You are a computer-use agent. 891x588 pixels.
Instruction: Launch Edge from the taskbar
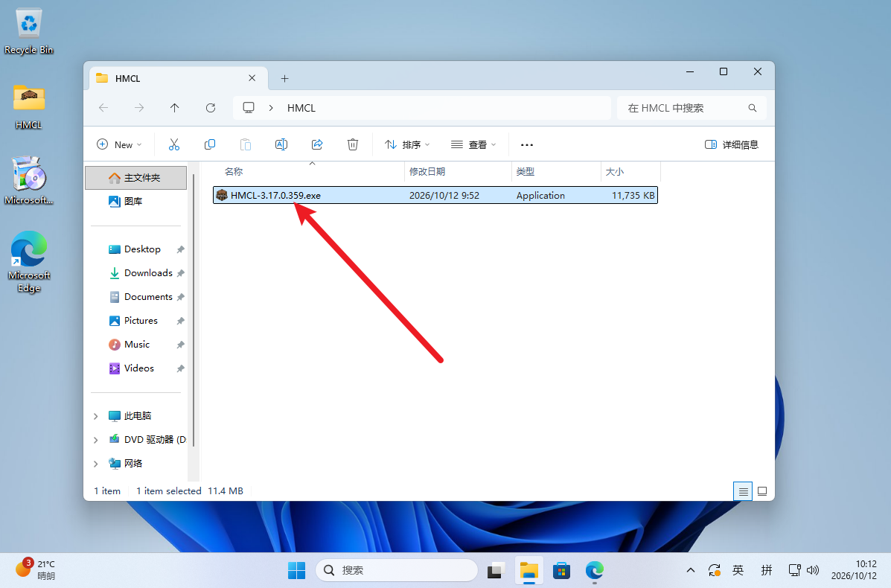595,570
